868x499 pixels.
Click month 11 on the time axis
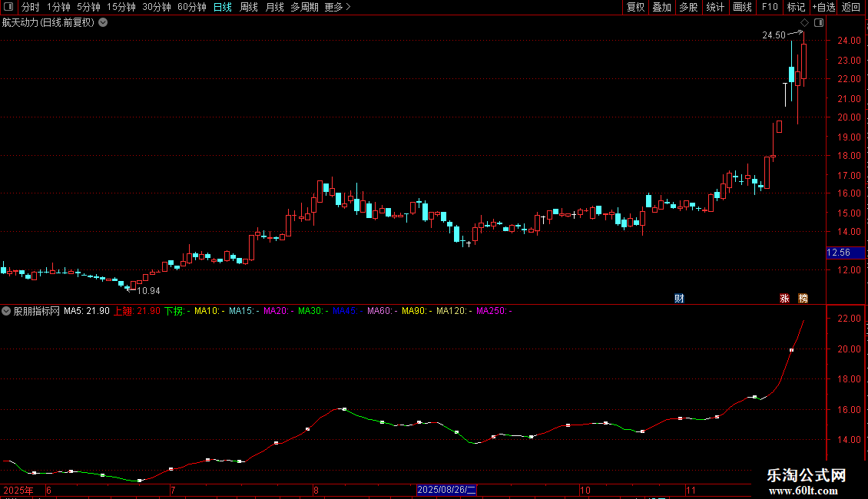click(x=691, y=490)
